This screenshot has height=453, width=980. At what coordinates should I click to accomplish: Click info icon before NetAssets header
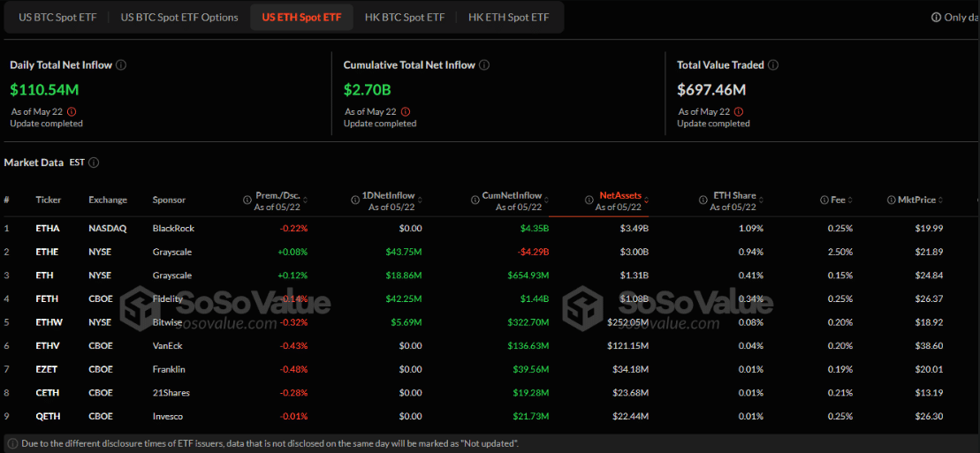(x=589, y=200)
